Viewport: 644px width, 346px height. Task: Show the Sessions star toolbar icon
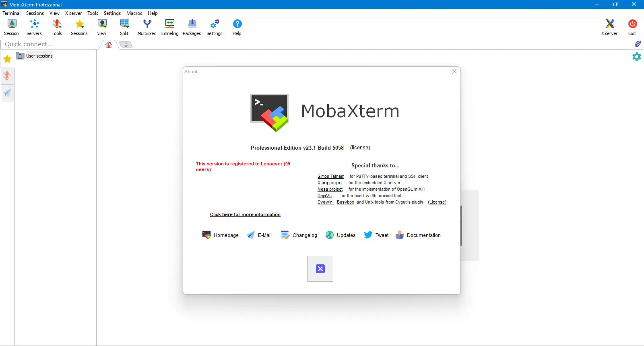tap(79, 27)
